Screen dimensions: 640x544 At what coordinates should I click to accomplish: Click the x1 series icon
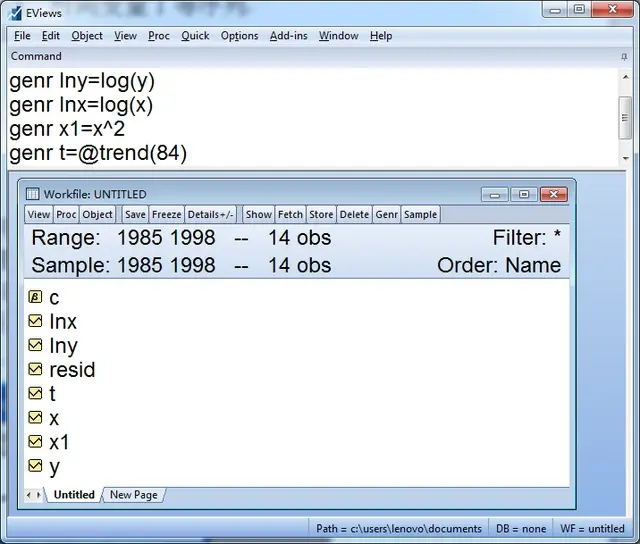tap(35, 441)
